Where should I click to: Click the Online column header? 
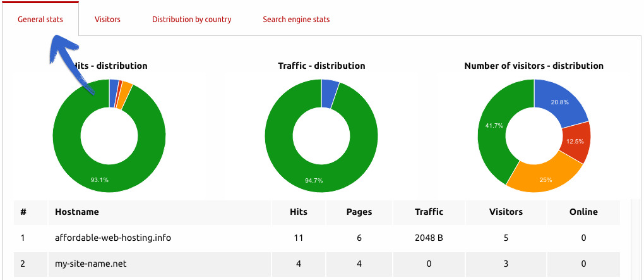pos(583,212)
